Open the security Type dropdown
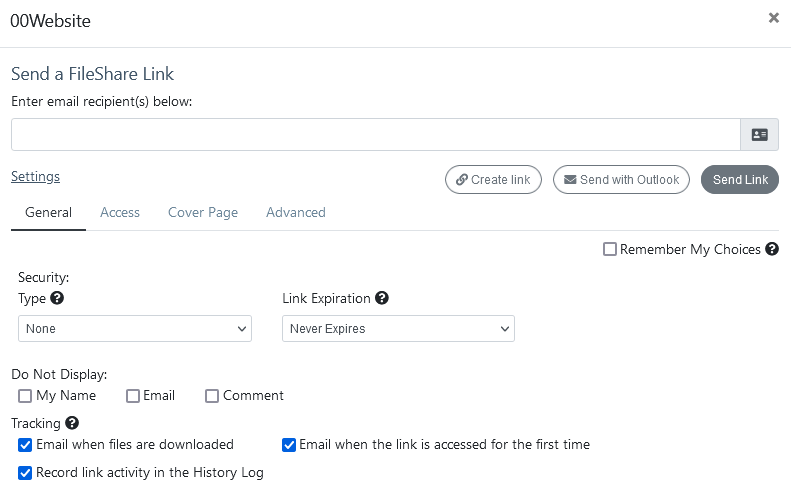The image size is (791, 495). point(135,329)
